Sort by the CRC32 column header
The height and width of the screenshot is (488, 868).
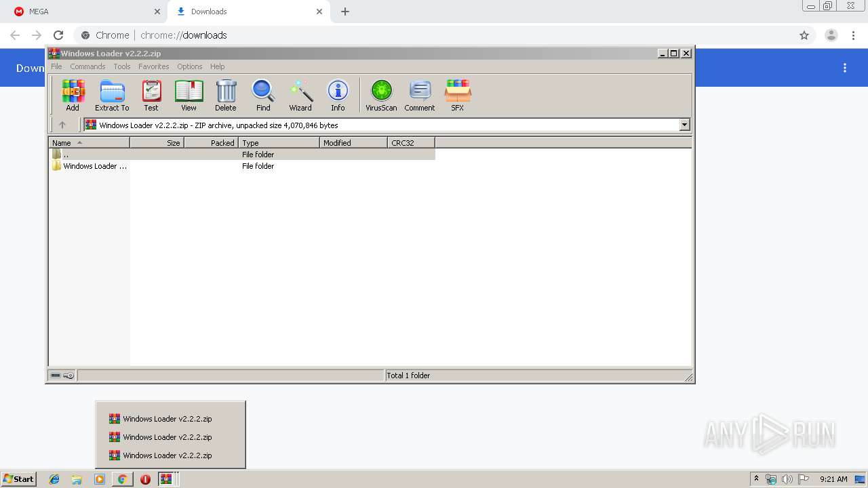pyautogui.click(x=411, y=143)
